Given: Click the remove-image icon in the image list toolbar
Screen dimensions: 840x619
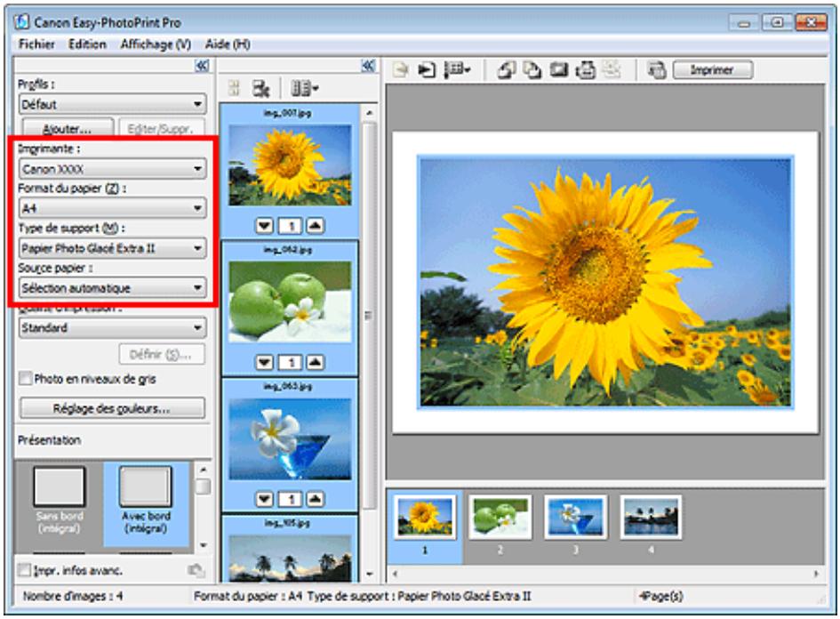Looking at the screenshot, I should (x=261, y=88).
